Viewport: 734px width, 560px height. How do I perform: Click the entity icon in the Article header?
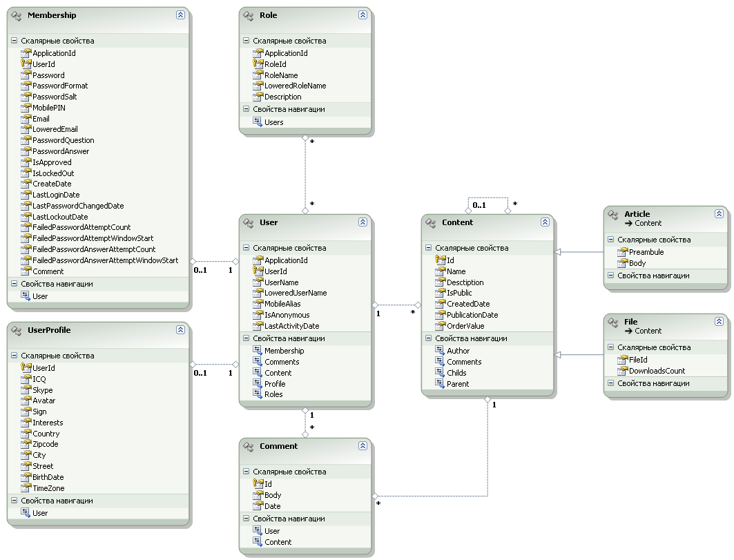click(x=614, y=215)
